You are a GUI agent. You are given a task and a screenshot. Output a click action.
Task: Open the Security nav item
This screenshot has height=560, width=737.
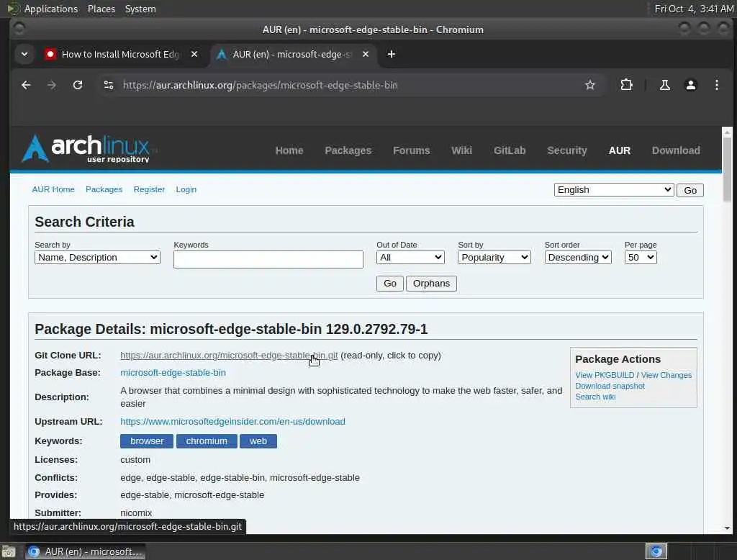tap(567, 150)
